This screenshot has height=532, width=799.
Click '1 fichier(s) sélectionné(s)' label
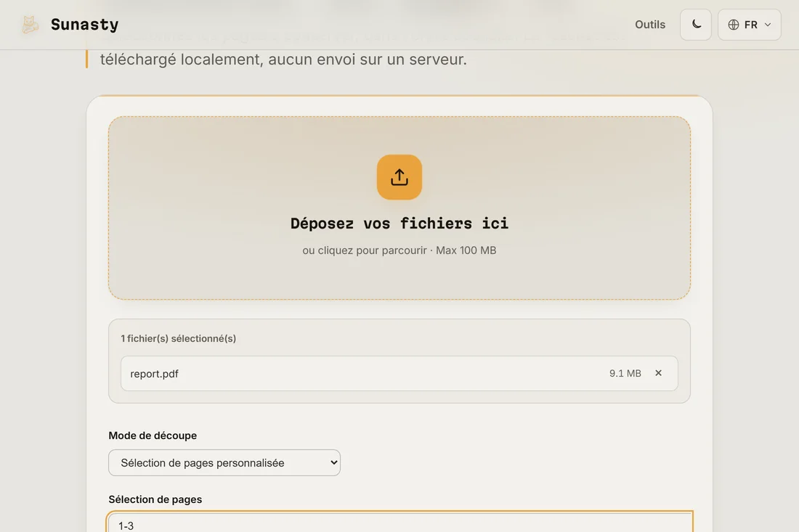click(x=179, y=338)
